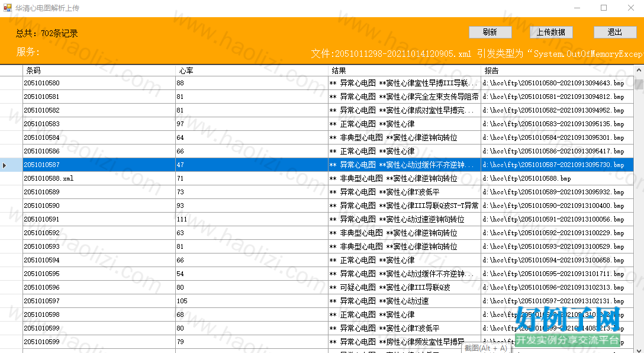
Task: Select heart rate cell 105
Action: pyautogui.click(x=252, y=301)
